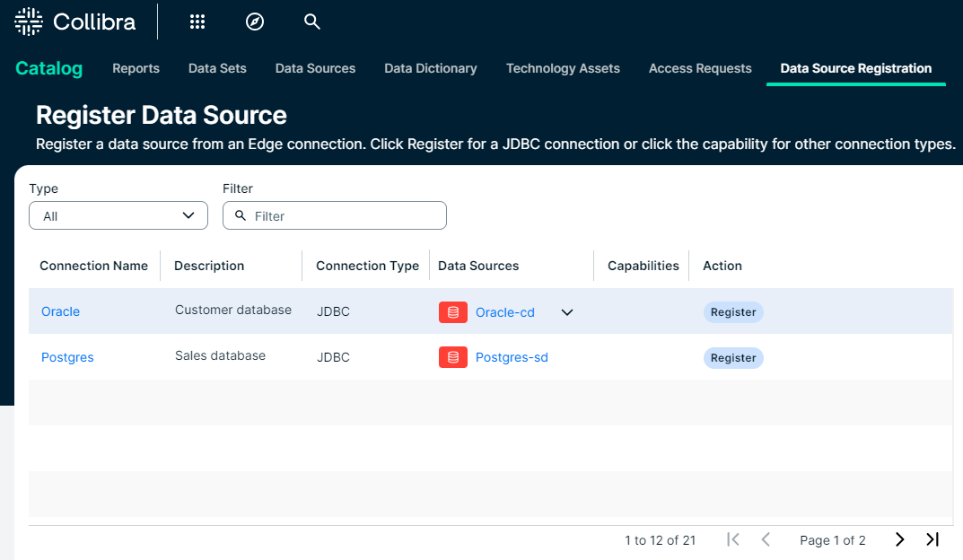Click the Capabilities column header
The height and width of the screenshot is (560, 963).
tap(643, 266)
